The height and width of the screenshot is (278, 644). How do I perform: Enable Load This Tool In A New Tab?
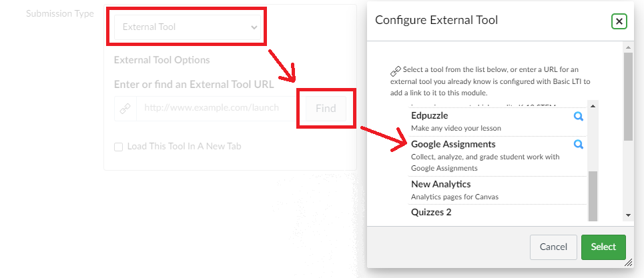118,147
